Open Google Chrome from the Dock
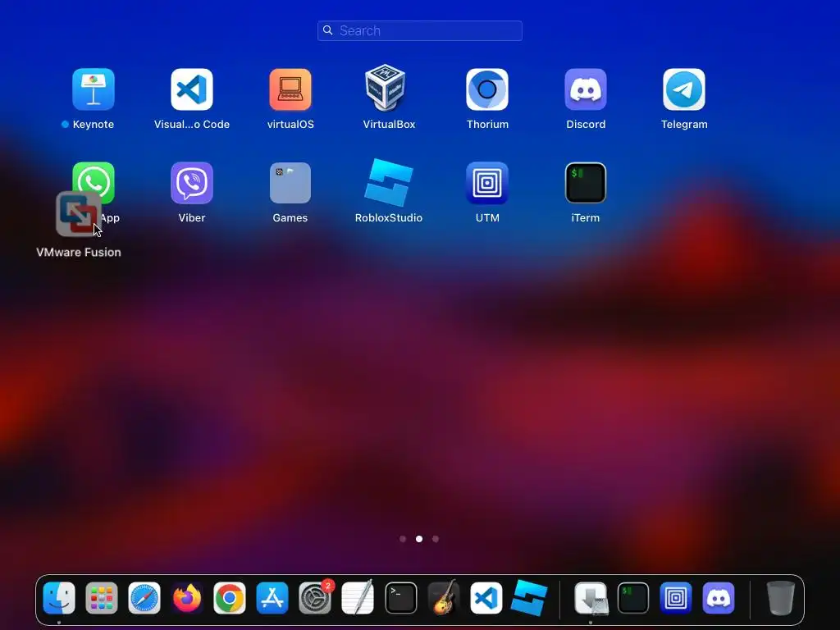The height and width of the screenshot is (630, 840). pyautogui.click(x=230, y=598)
